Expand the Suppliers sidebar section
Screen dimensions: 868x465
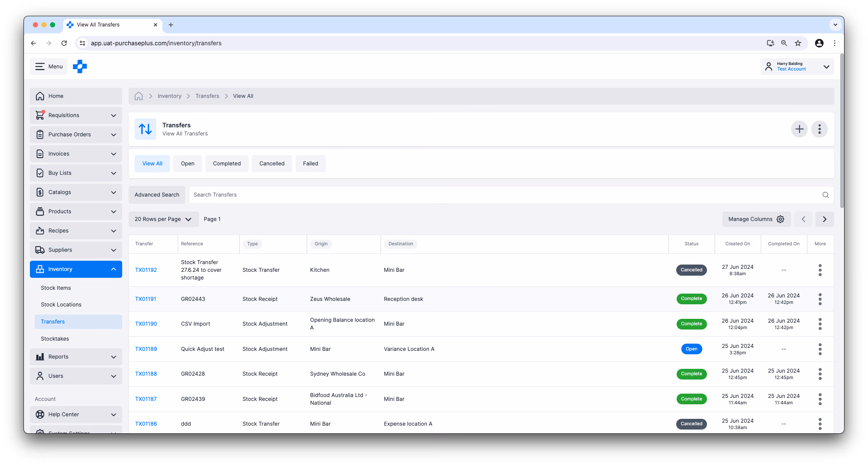click(76, 250)
